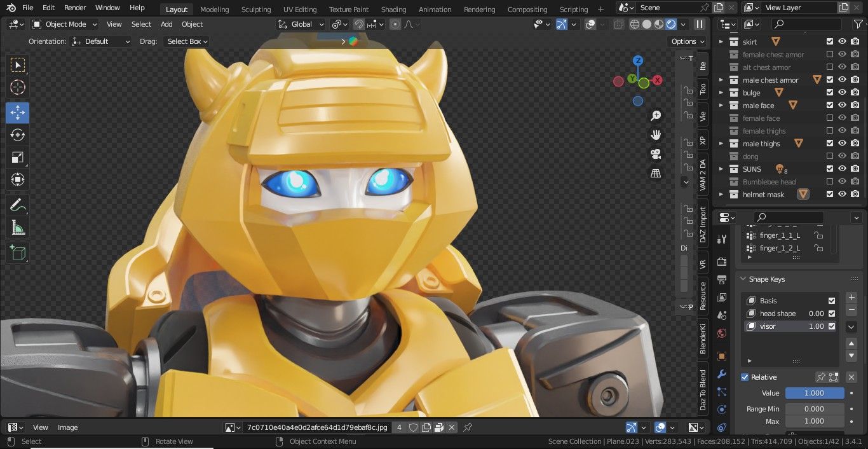Viewport: 868px width, 449px height.
Task: Switch to material preview shading
Action: click(x=659, y=24)
